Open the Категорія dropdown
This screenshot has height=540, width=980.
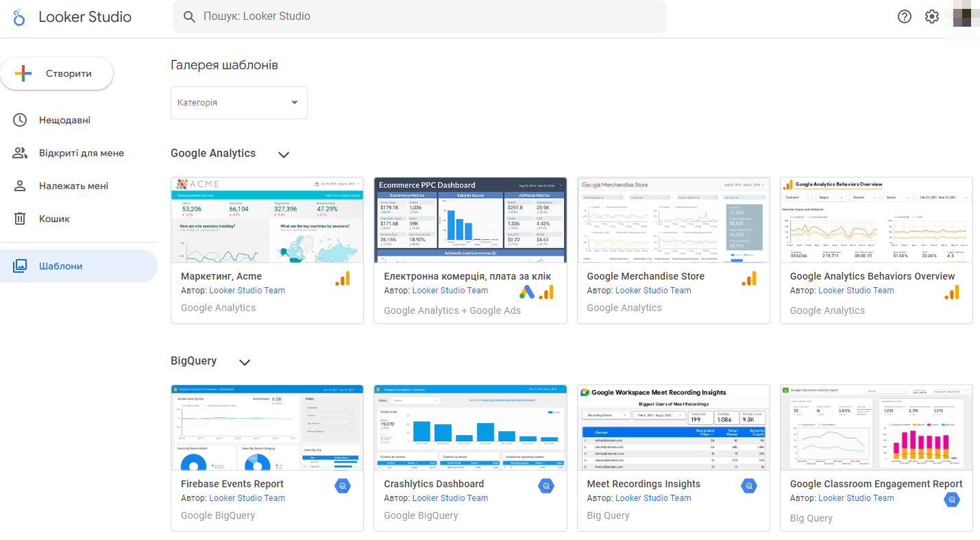[238, 103]
